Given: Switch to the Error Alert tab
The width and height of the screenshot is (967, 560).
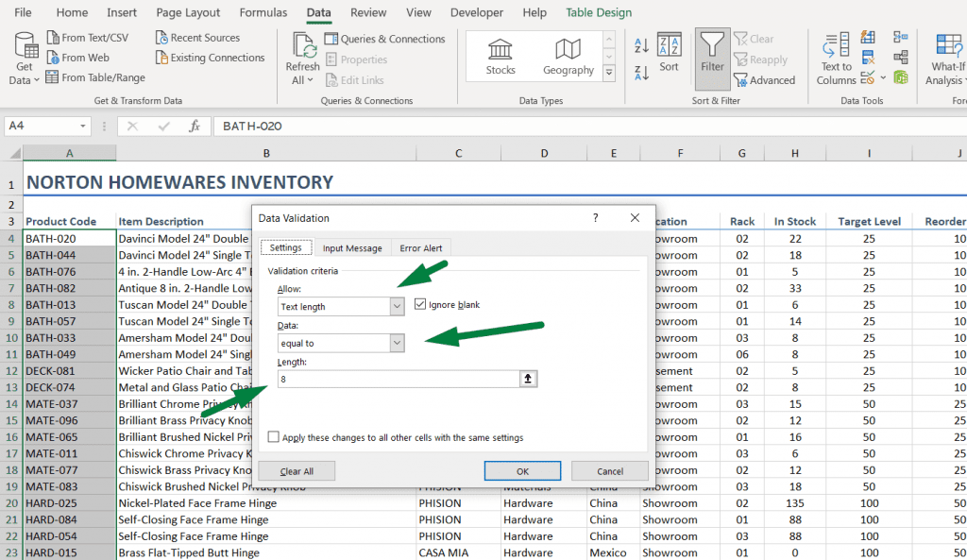Looking at the screenshot, I should tap(421, 247).
